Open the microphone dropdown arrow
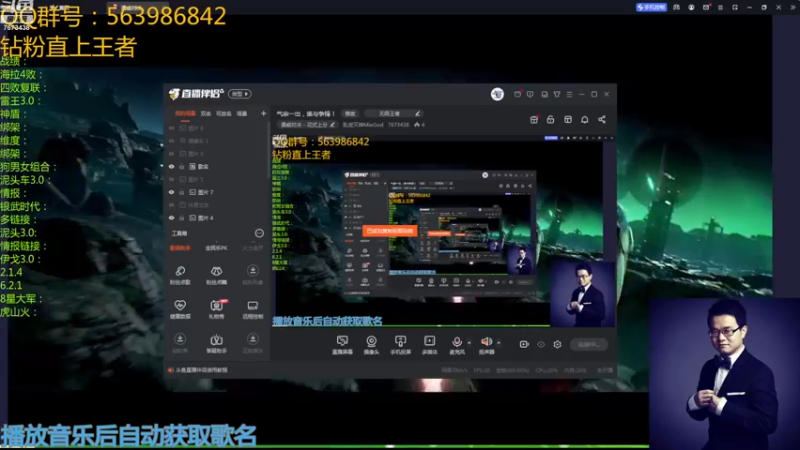Viewport: 800px width, 450px height. tap(469, 342)
